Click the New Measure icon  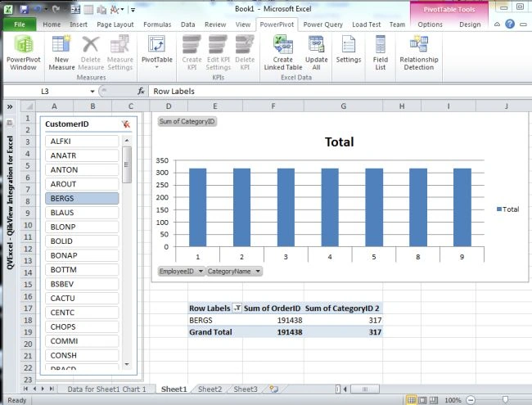(x=61, y=52)
